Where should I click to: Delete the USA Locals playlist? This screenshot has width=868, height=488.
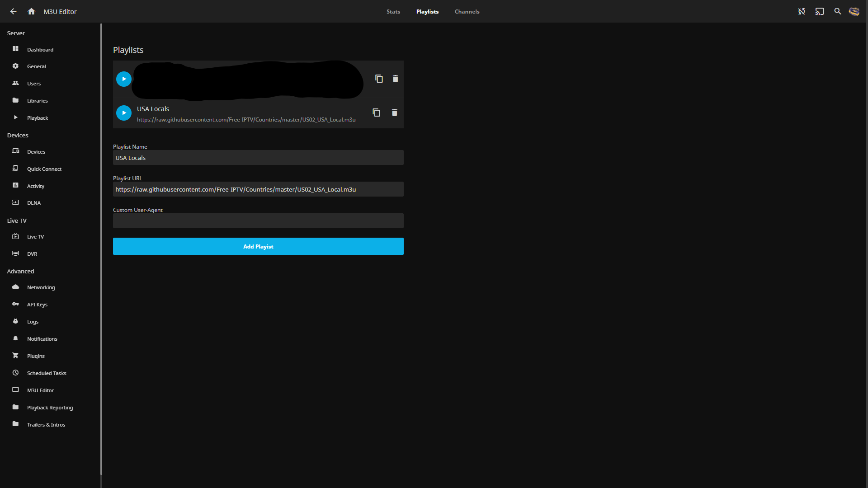point(394,113)
